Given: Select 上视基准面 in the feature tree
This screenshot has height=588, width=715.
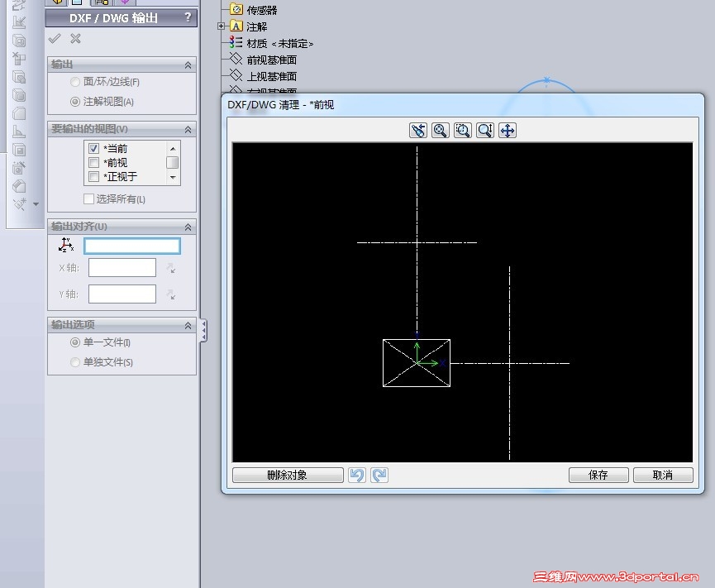Looking at the screenshot, I should pos(272,76).
